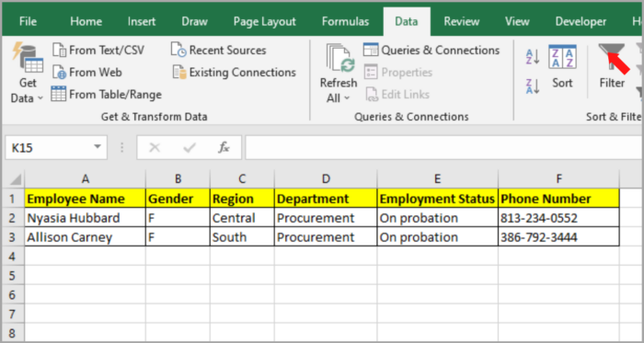644x343 pixels.
Task: Select row 3 header
Action: 12,237
